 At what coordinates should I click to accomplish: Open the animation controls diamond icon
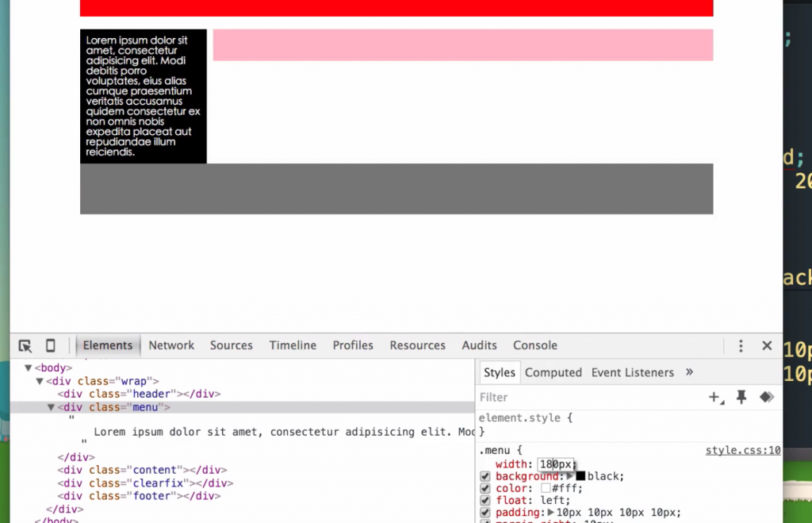click(x=767, y=398)
